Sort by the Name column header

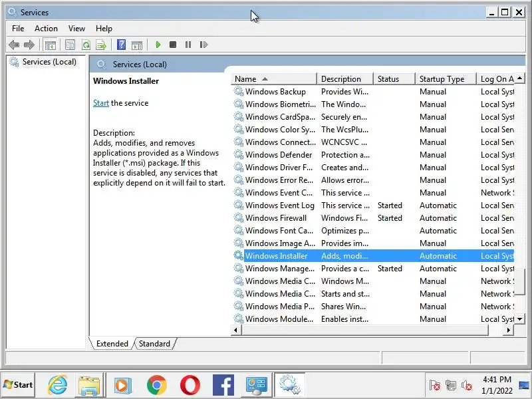274,79
